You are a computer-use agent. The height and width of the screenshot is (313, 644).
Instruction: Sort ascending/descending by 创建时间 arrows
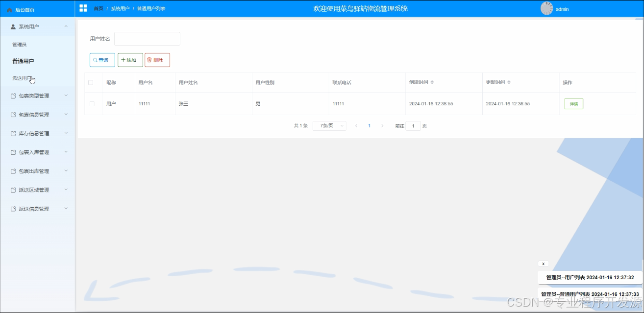click(x=432, y=82)
